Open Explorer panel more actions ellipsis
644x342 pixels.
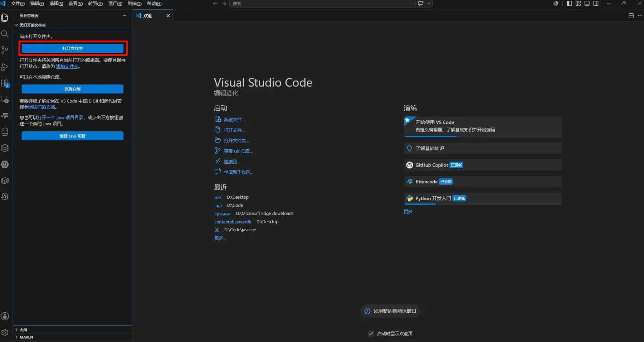[124, 16]
